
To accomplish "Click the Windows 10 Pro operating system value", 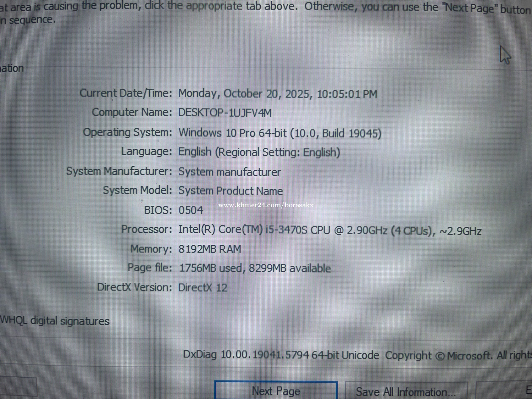I will (279, 133).
